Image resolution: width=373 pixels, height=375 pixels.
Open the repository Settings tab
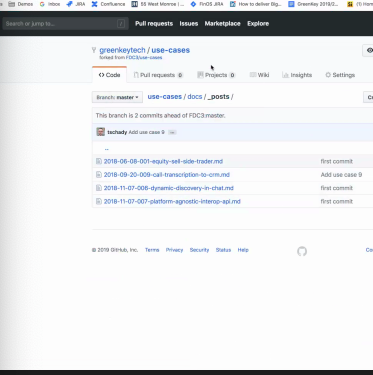[340, 75]
